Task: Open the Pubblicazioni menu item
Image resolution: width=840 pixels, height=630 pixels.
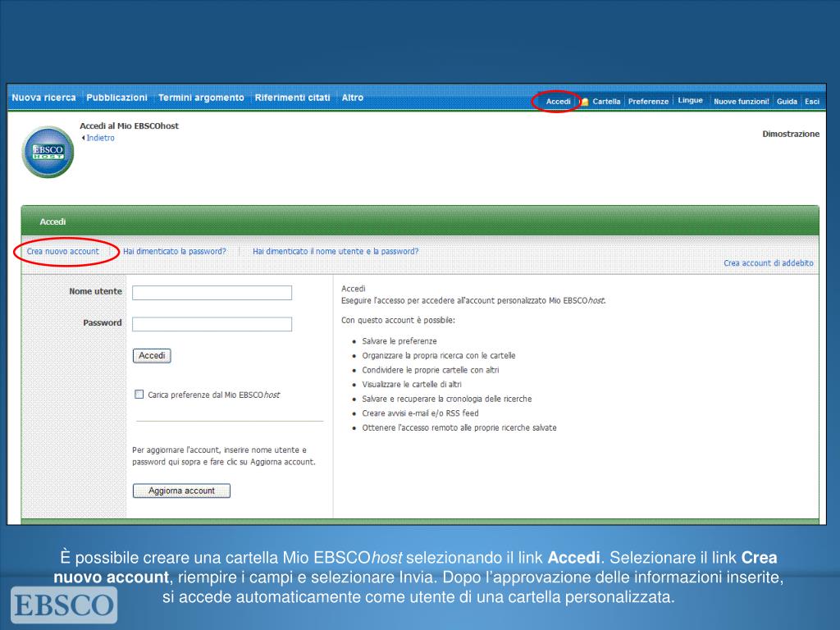Action: 116,98
